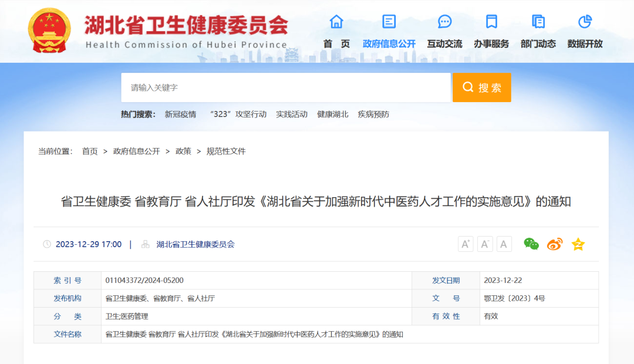Click issue date value 2023-12-22

tap(503, 280)
